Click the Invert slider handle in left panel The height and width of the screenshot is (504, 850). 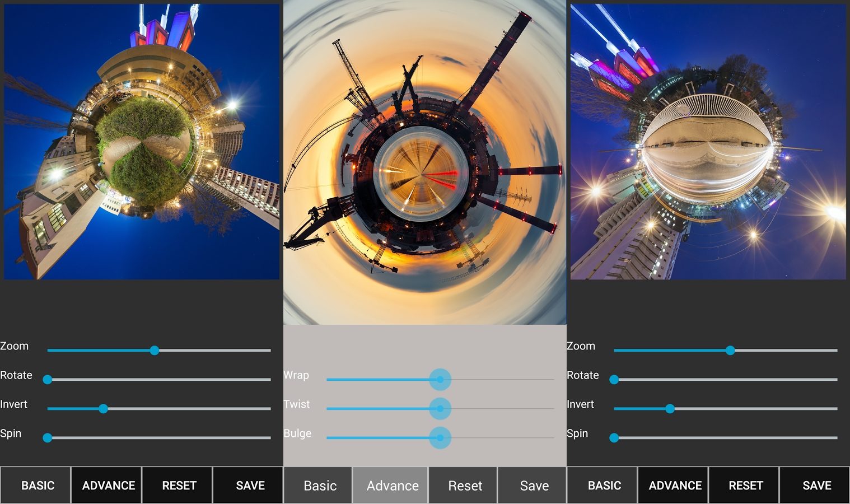(103, 409)
